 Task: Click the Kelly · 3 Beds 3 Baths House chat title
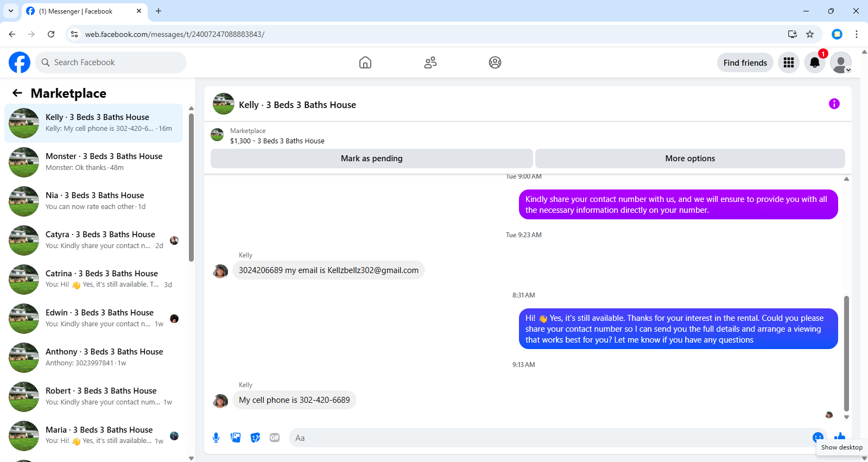click(x=297, y=105)
